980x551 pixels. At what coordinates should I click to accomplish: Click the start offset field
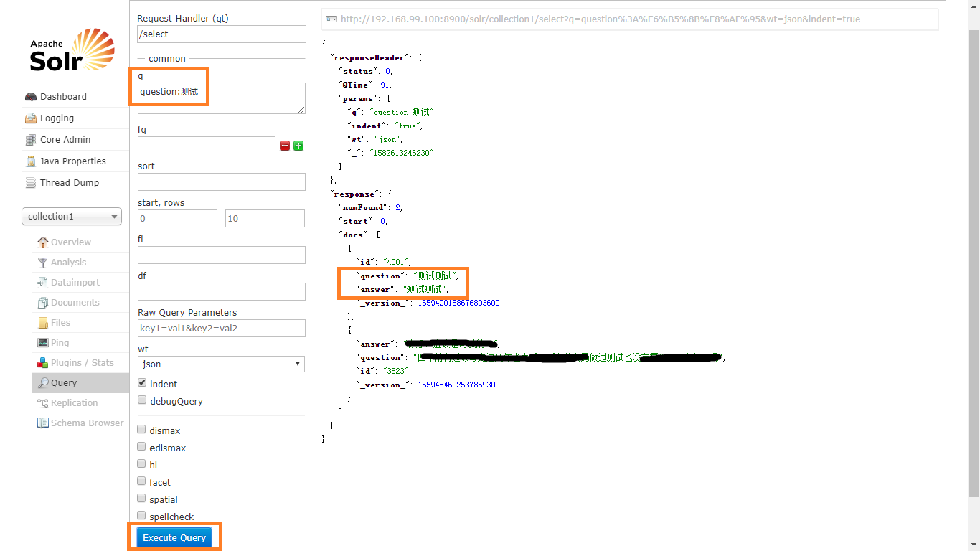(177, 218)
